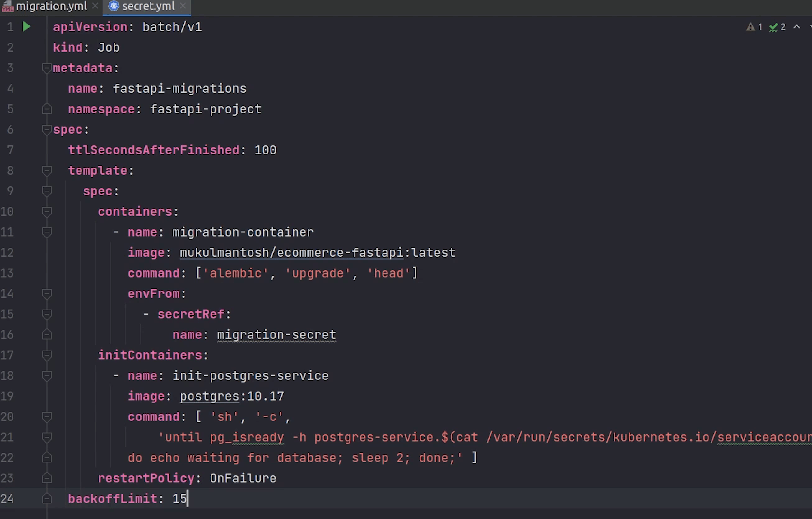
Task: Click line number 24 in the gutter
Action: 7,498
